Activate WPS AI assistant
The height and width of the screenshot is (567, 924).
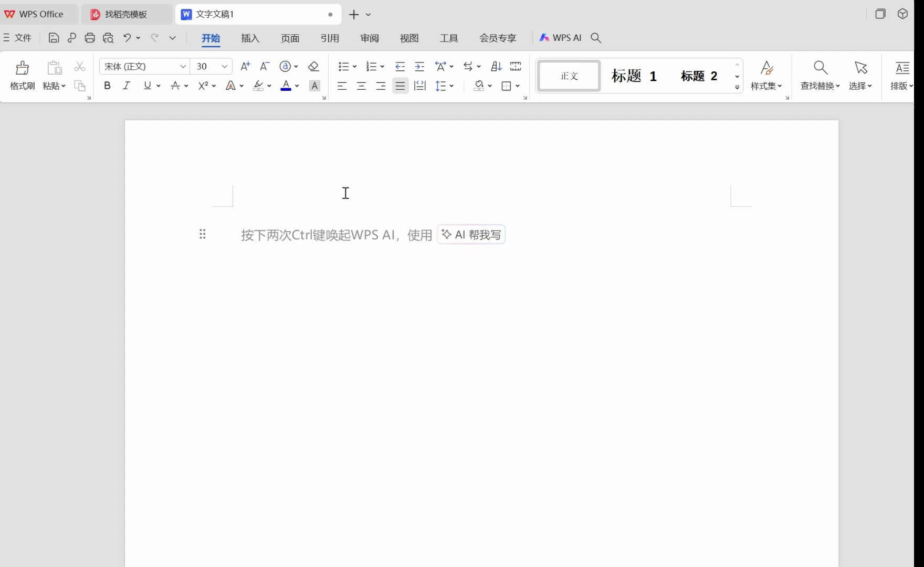coord(560,37)
